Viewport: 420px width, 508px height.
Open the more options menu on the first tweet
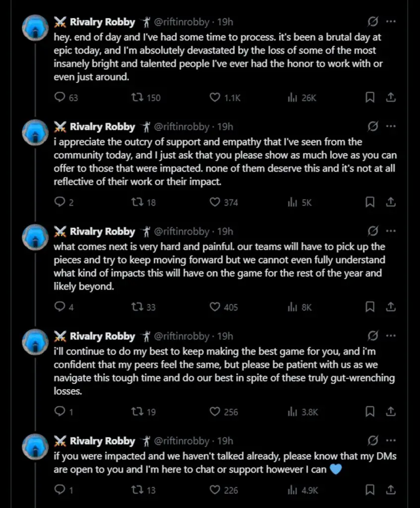coord(391,22)
